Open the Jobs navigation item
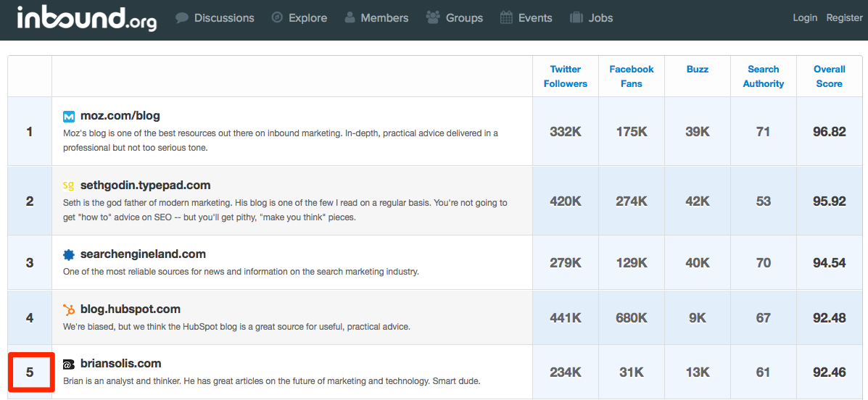868x400 pixels. point(601,18)
